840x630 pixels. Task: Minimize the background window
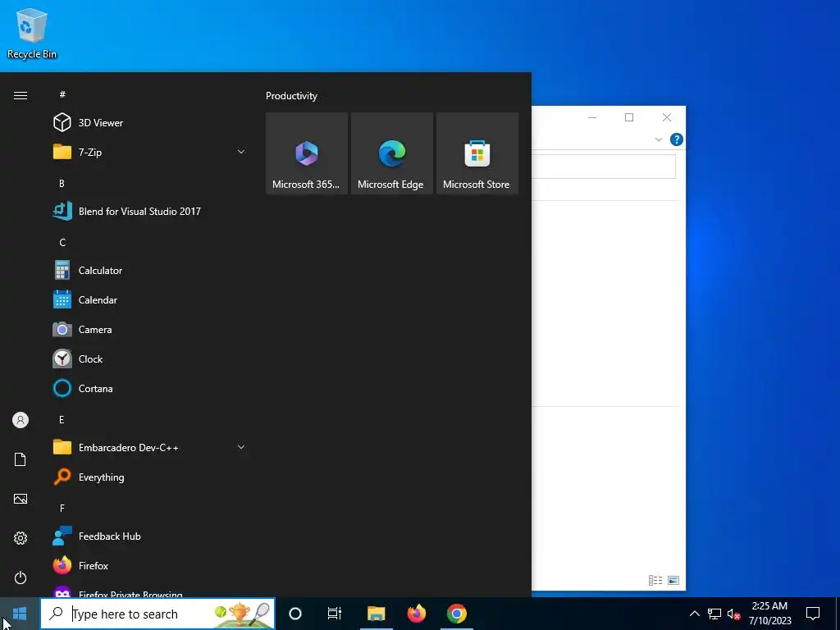[x=592, y=117]
